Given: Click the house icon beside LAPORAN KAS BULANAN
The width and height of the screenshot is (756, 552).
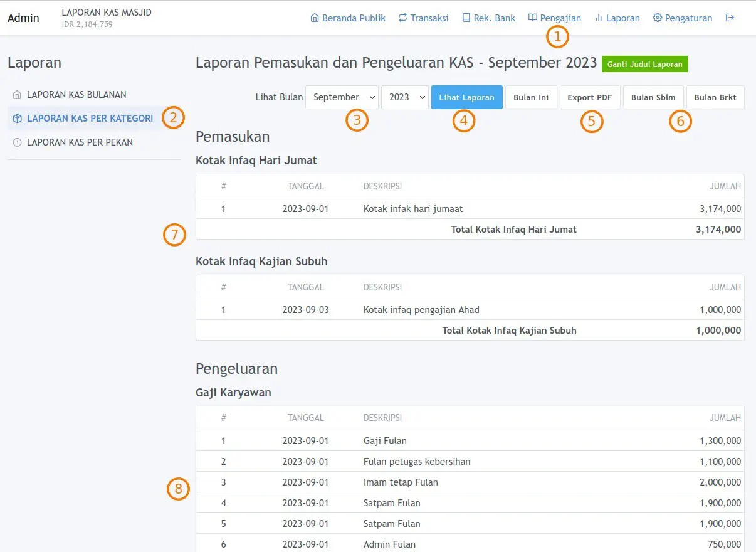Looking at the screenshot, I should tap(17, 94).
